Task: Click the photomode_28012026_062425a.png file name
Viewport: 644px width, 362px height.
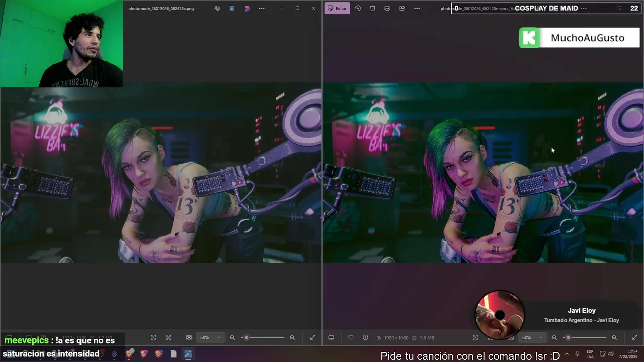Action: click(161, 8)
